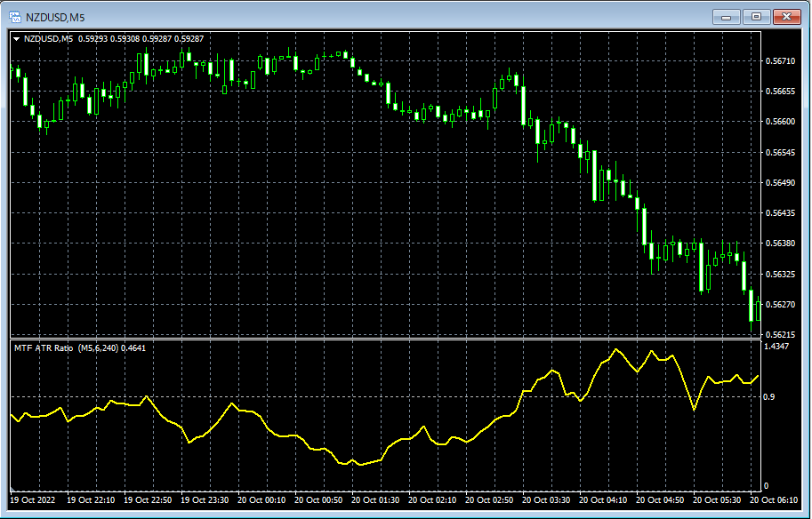Expand the NZDUSD,M5 chart dropdown triangle

(x=17, y=39)
